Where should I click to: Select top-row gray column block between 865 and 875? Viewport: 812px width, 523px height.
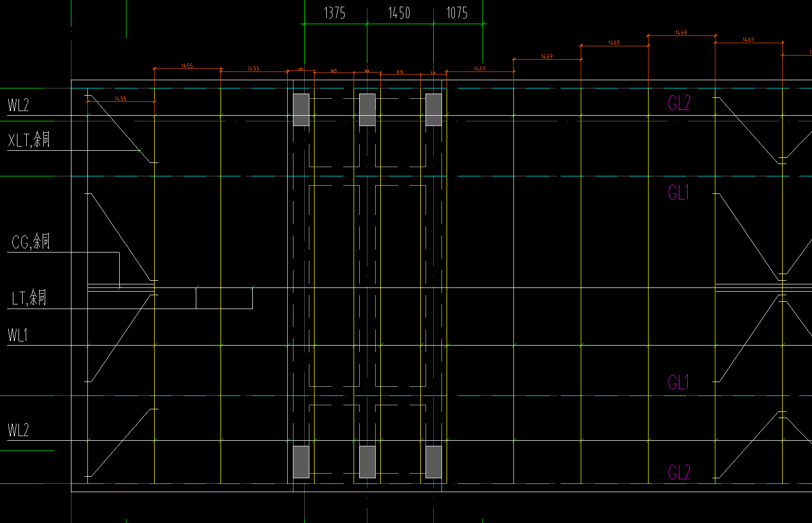pos(367,110)
